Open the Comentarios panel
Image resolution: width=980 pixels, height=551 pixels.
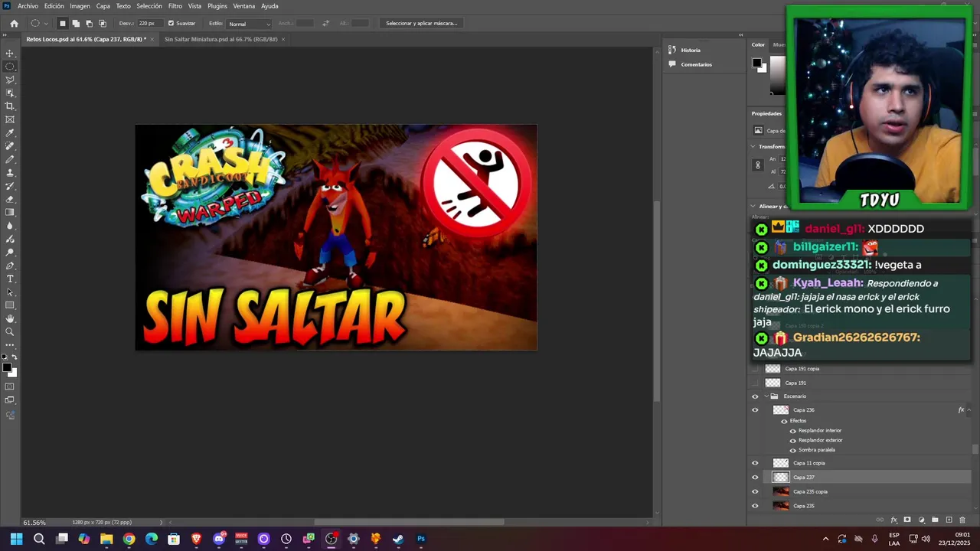pos(696,64)
